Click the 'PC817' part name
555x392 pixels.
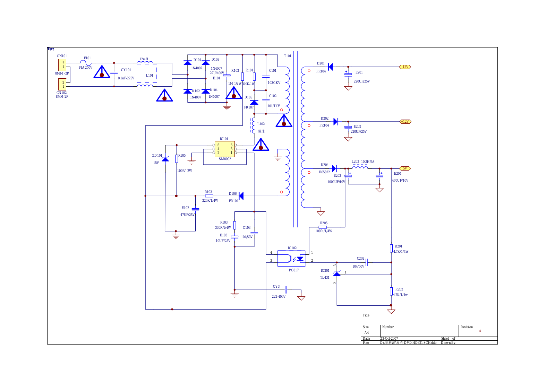294,270
